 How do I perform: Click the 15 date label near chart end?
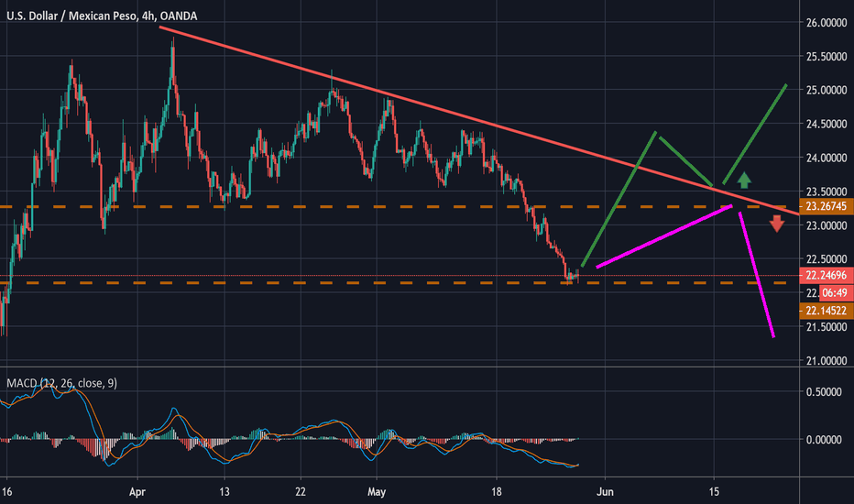(714, 491)
